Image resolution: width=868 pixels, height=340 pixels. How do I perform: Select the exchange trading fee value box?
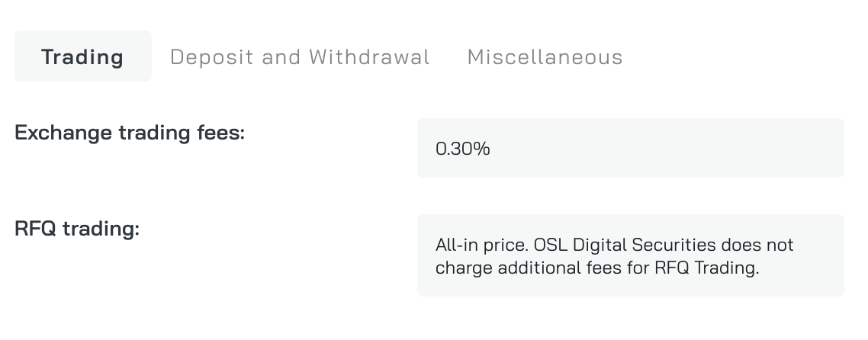[630, 148]
